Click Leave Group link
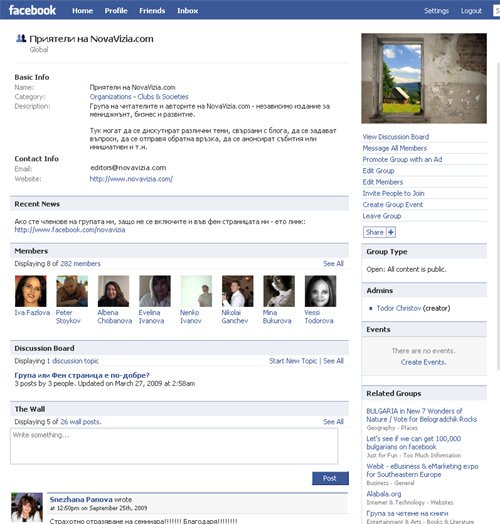Image resolution: width=500 pixels, height=524 pixels. [x=382, y=216]
